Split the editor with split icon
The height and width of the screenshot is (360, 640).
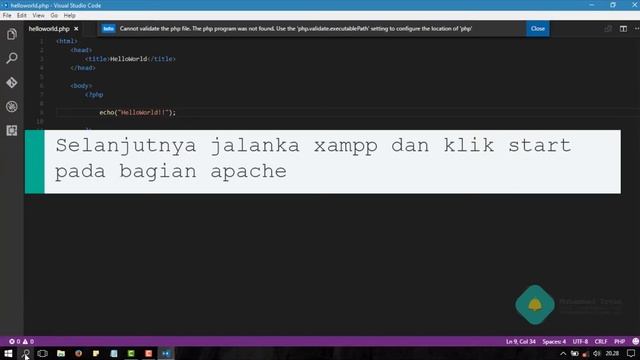623,29
